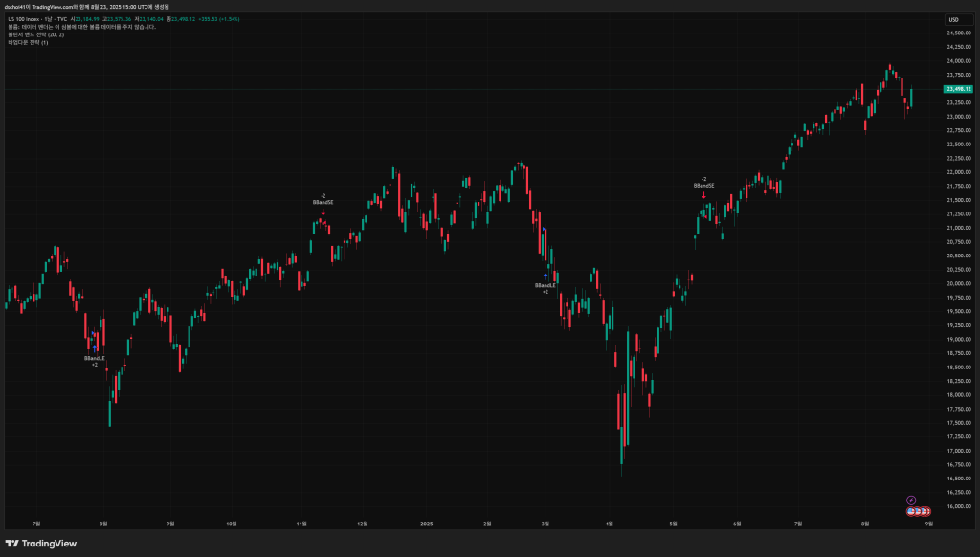The width and height of the screenshot is (980, 557).
Task: Click the 12월 label on time axis
Action: 362,524
